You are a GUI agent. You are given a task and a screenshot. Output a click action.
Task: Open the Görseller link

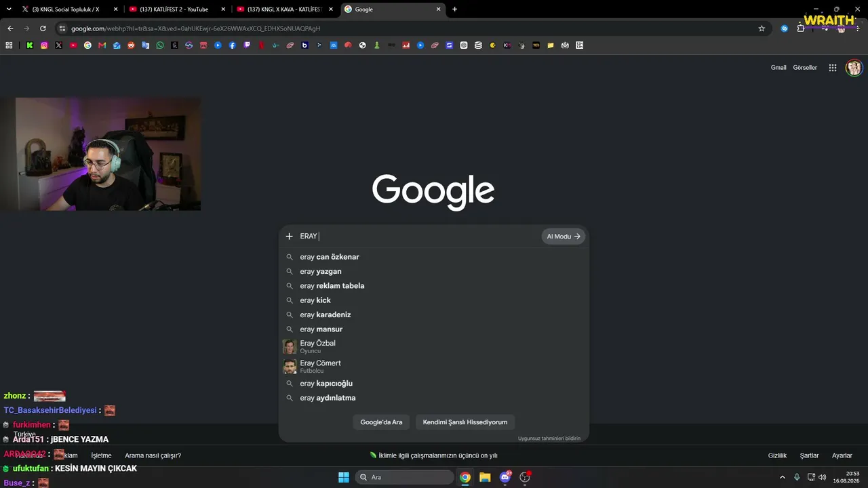coord(805,68)
